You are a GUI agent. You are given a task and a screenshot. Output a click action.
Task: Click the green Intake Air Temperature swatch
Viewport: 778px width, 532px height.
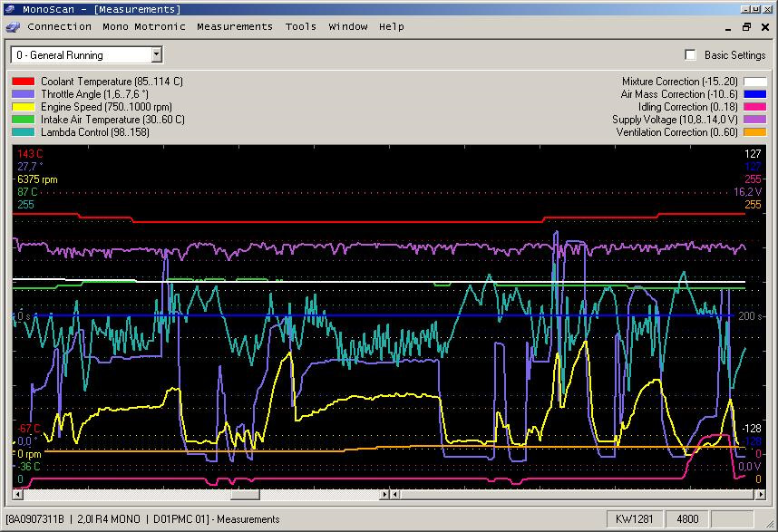24,120
